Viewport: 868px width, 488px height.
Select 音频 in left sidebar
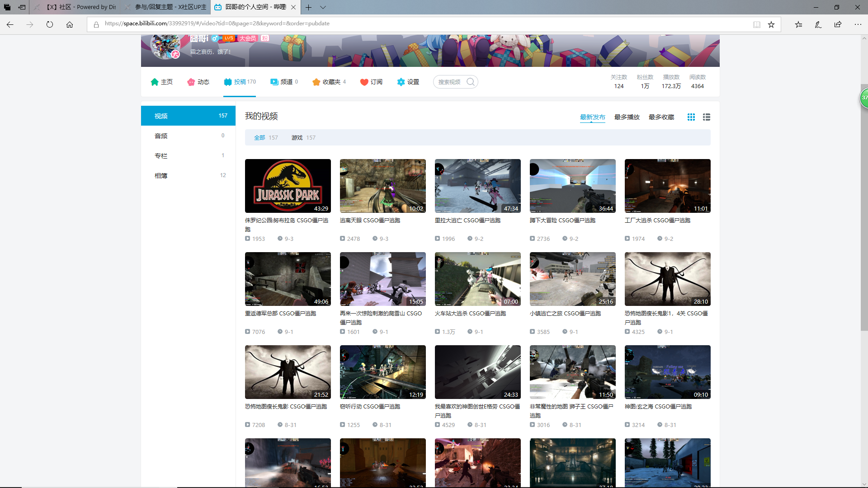161,136
